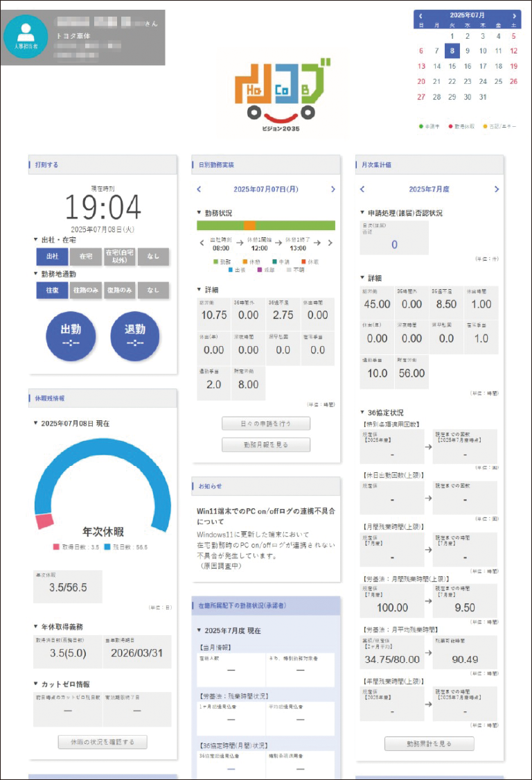The height and width of the screenshot is (780, 532).
Task: Click the お知らせ panel header
Action: click(x=266, y=486)
